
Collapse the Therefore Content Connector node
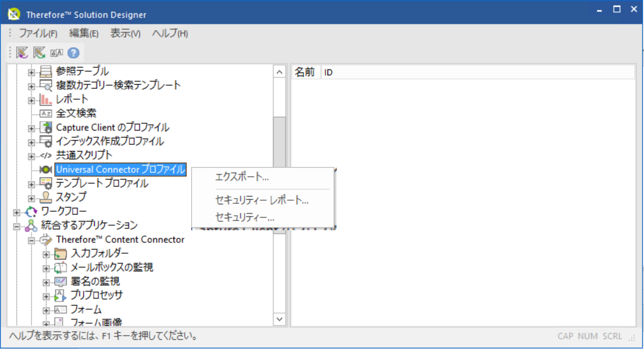coord(31,240)
